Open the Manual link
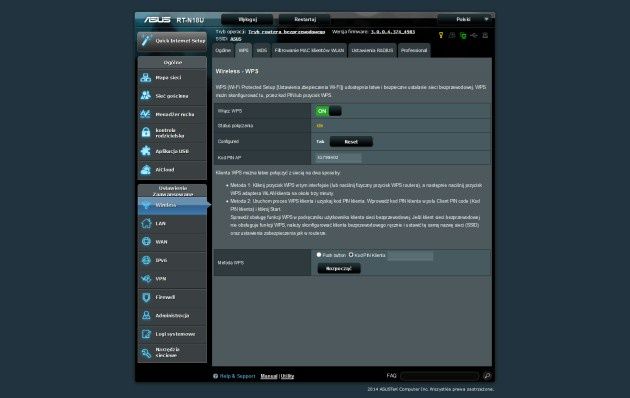The width and height of the screenshot is (630, 398). 269,376
